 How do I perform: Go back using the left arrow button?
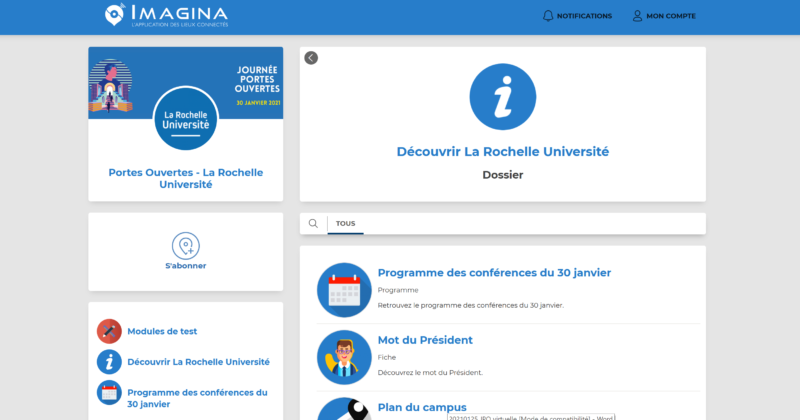[x=311, y=58]
